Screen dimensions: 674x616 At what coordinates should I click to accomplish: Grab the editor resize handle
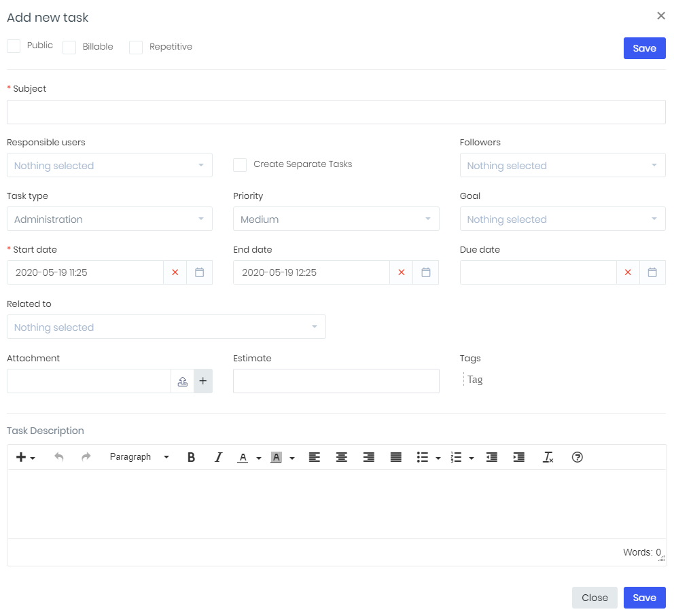[662, 558]
